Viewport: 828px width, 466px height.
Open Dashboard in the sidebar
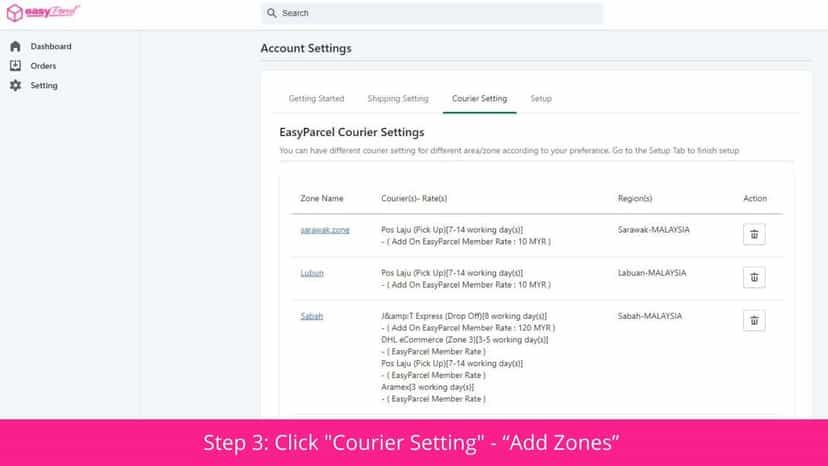pos(51,46)
